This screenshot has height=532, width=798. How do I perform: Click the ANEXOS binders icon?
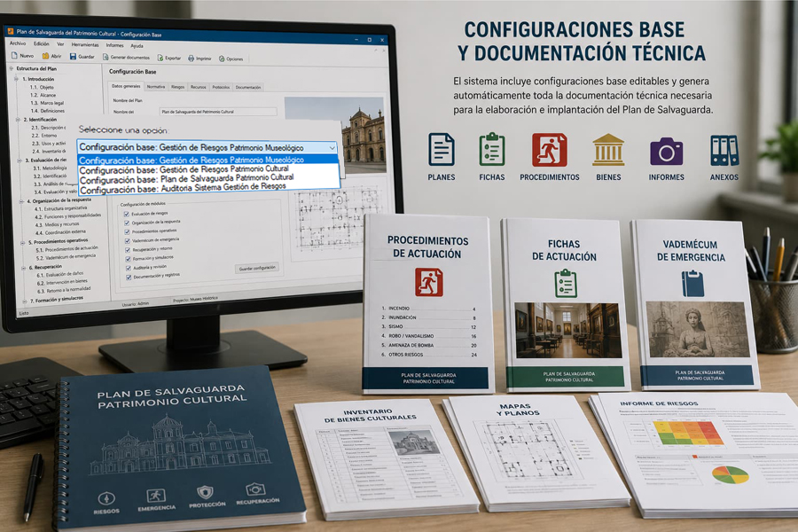(724, 151)
